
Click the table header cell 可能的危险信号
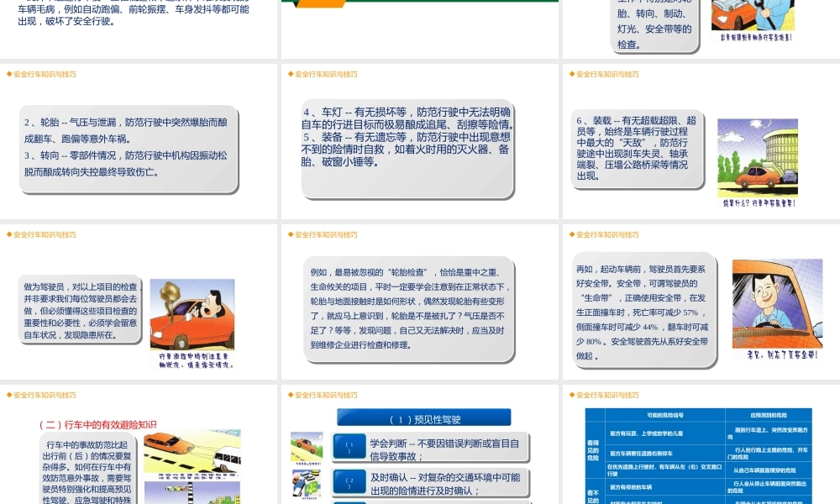pyautogui.click(x=664, y=415)
